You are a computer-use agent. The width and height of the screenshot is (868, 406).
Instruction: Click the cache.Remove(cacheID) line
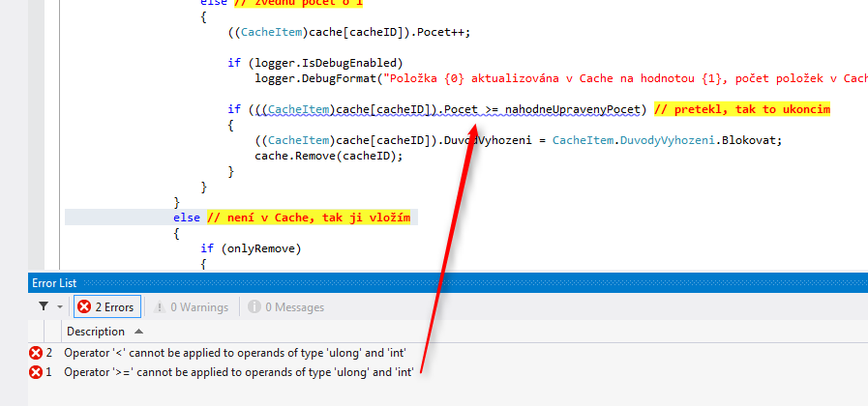click(x=328, y=156)
